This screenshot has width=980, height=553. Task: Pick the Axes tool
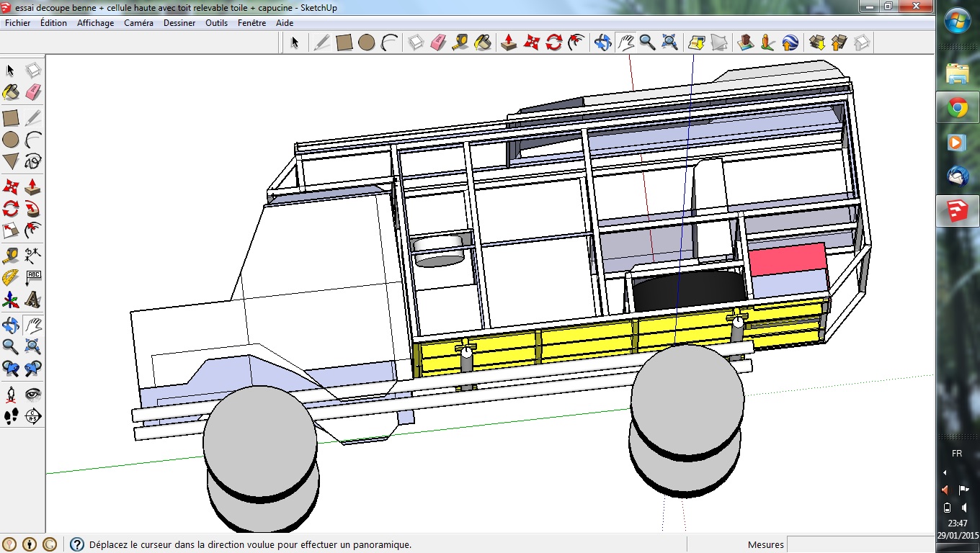[11, 300]
